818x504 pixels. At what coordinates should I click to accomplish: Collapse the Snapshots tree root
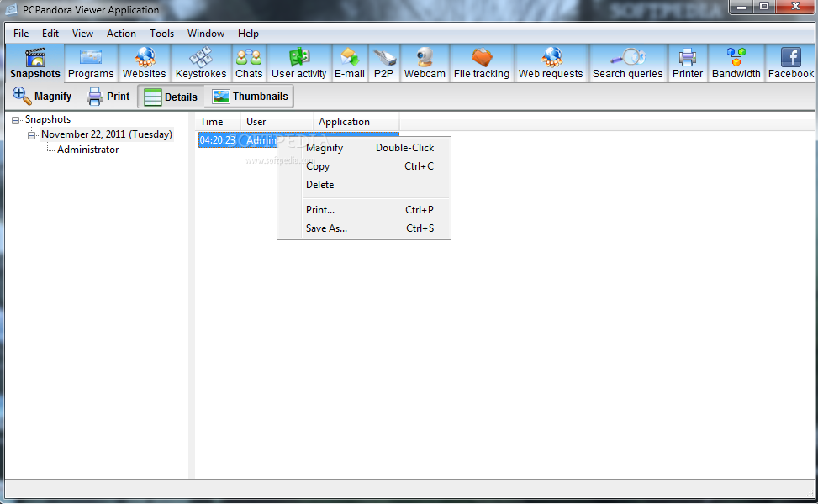click(16, 120)
